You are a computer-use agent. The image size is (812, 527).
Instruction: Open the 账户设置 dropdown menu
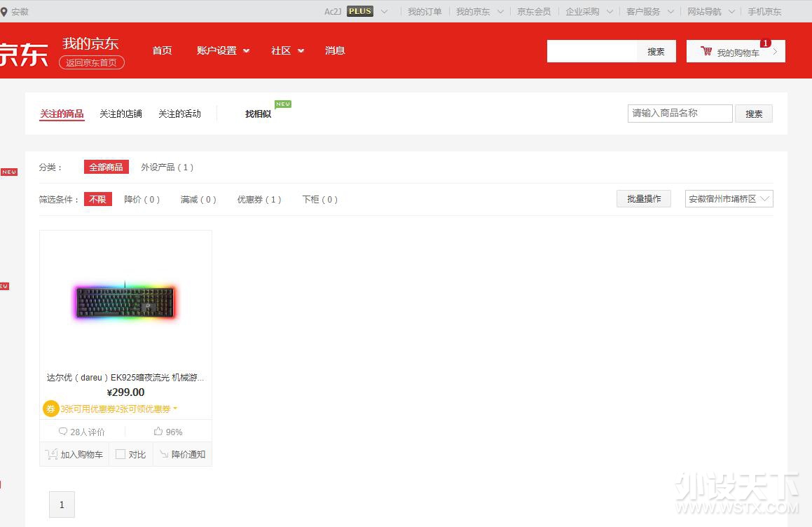pos(223,50)
